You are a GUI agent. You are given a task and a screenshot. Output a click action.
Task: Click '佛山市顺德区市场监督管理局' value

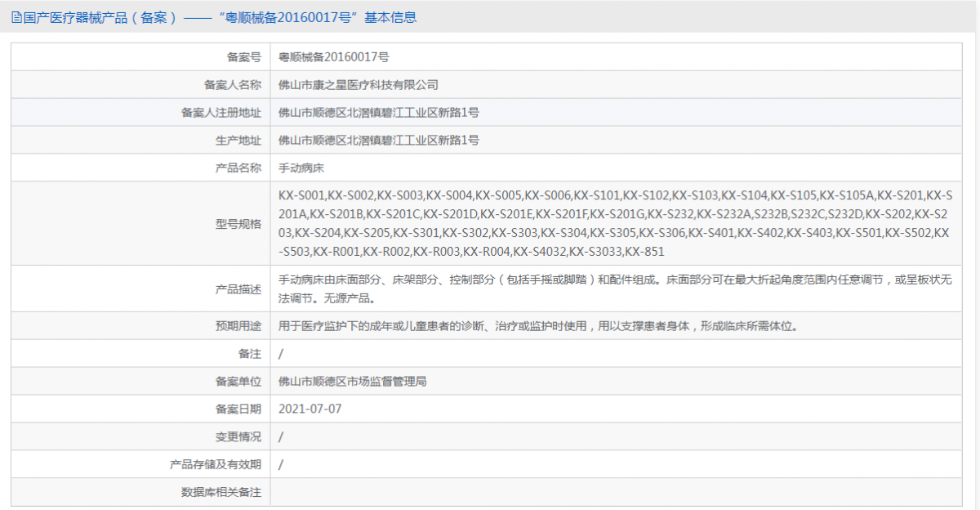tap(353, 381)
